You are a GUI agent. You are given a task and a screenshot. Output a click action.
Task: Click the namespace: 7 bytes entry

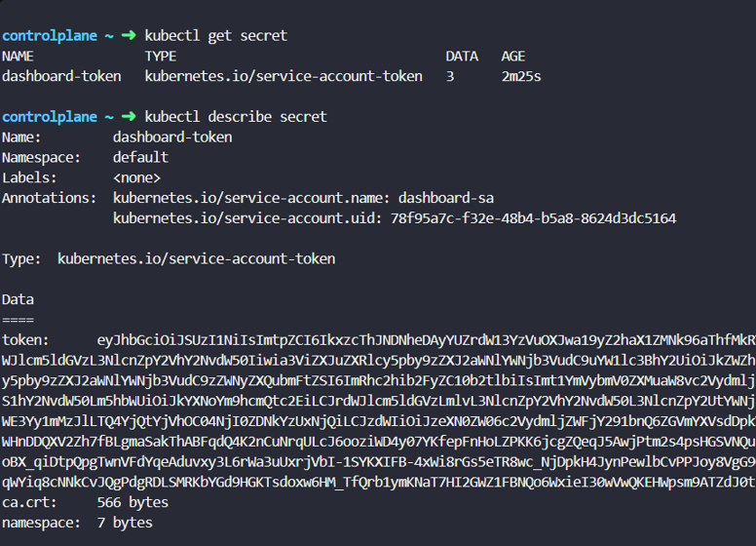coord(77,523)
